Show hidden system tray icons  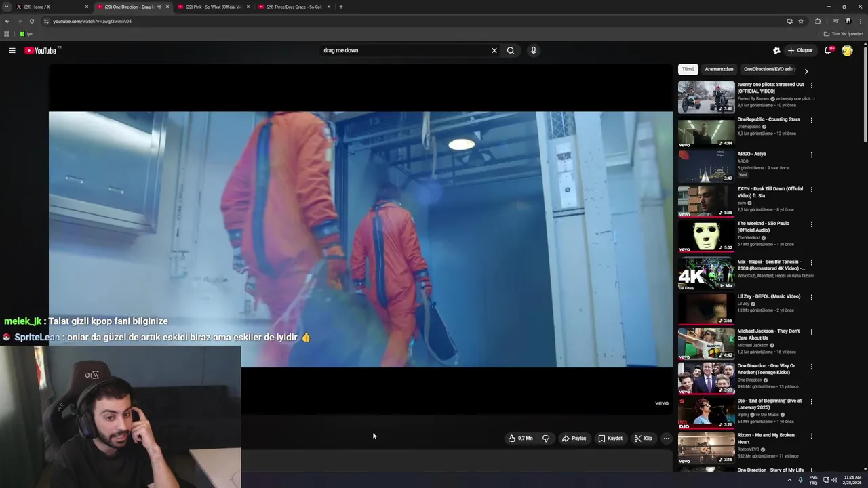[789, 480]
